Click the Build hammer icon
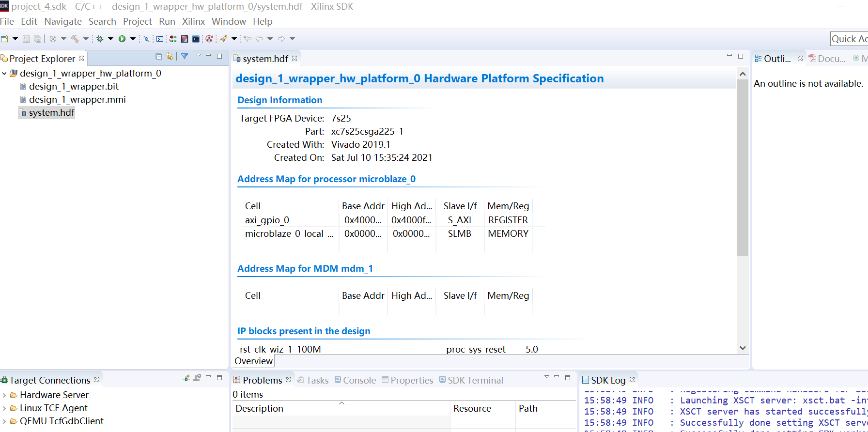 [75, 39]
